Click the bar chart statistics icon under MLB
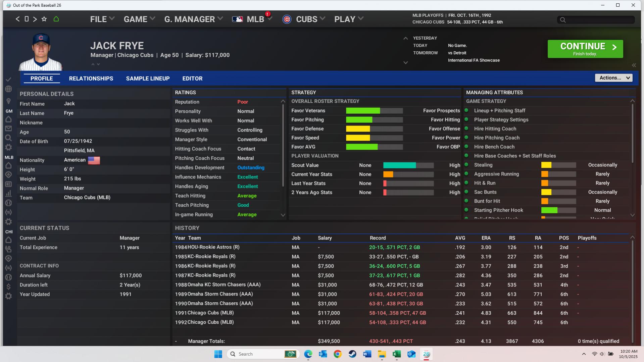644x362 pixels. [x=9, y=194]
